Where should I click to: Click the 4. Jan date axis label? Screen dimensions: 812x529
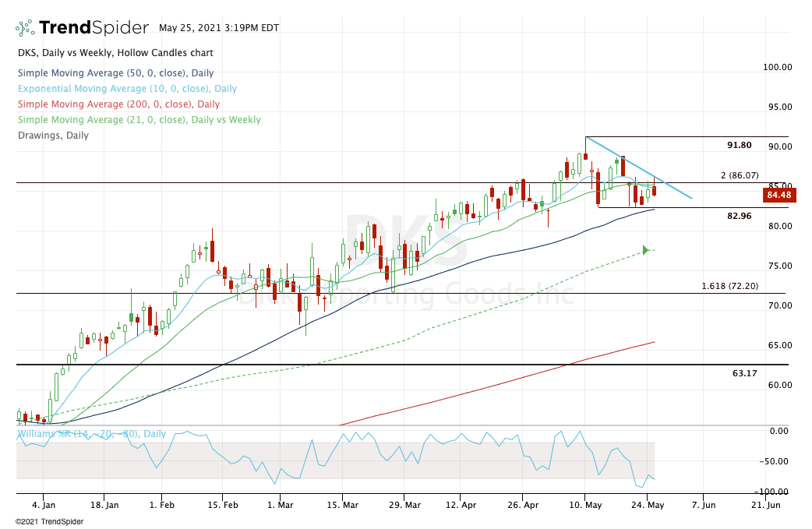tap(44, 505)
